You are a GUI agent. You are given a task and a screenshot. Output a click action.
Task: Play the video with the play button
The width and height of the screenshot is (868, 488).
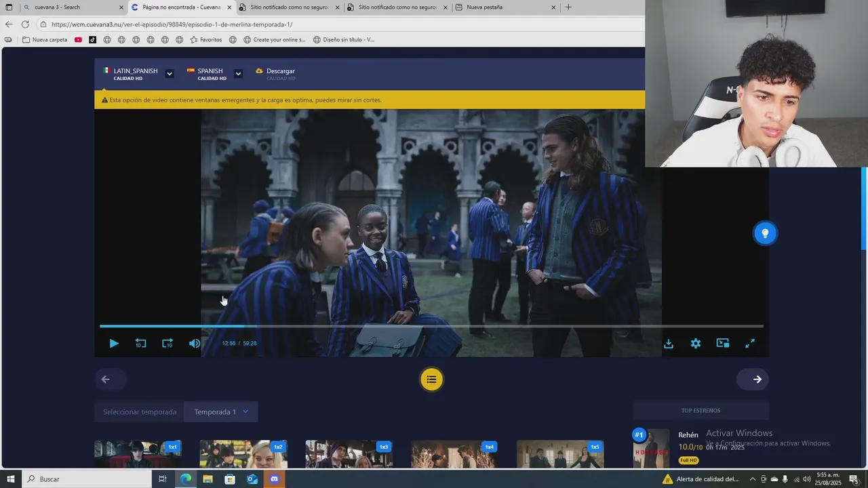114,344
